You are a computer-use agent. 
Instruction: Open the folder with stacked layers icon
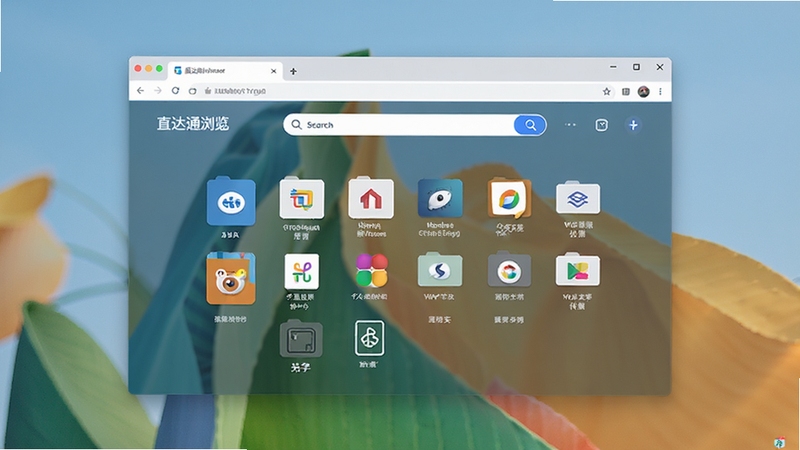coord(578,197)
